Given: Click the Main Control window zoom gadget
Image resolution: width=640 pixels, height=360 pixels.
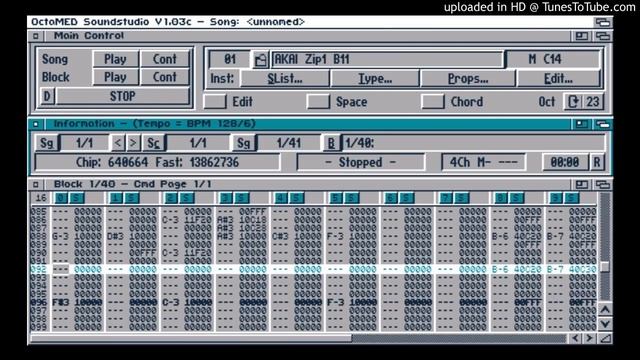Looking at the screenshot, I should [x=581, y=36].
